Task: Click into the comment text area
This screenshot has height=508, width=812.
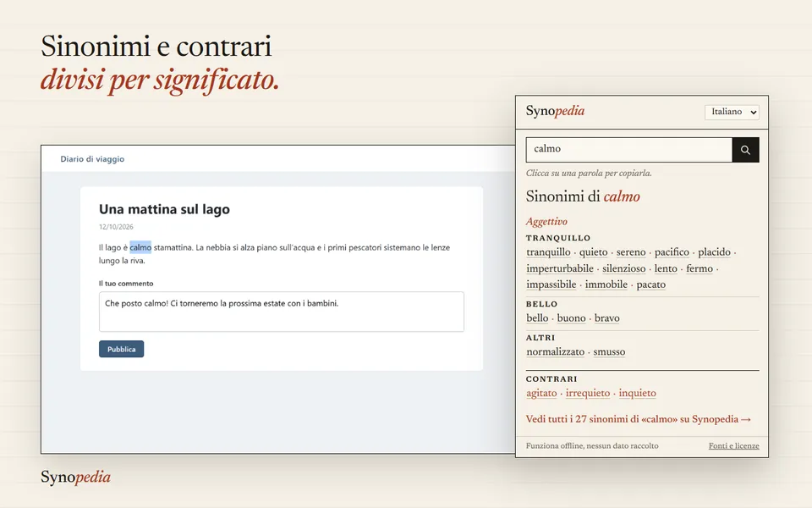Action: click(x=281, y=312)
